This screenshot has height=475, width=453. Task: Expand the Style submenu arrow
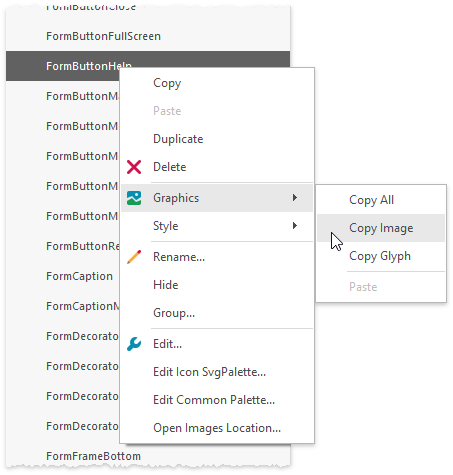(295, 226)
